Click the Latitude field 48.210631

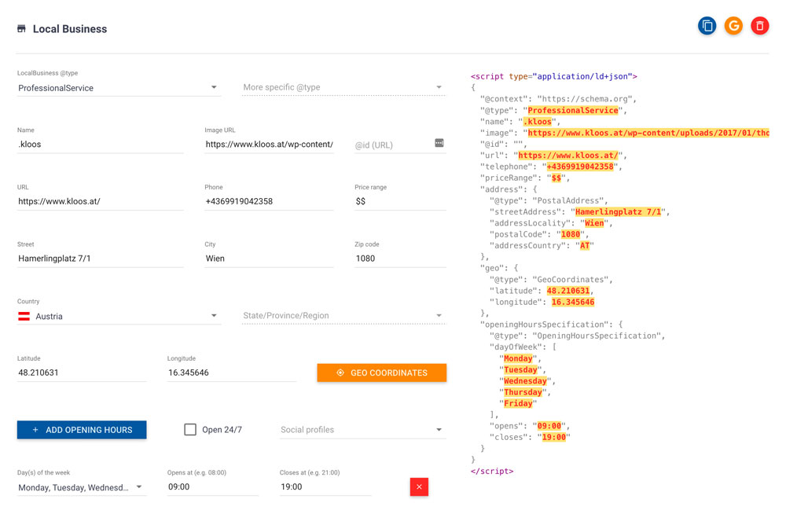point(82,372)
